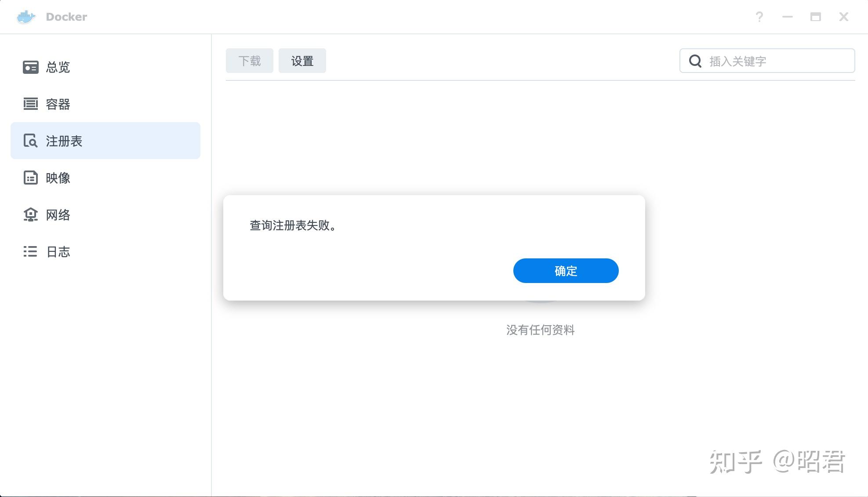
Task: Click the magnifier icon in search box
Action: click(x=695, y=61)
